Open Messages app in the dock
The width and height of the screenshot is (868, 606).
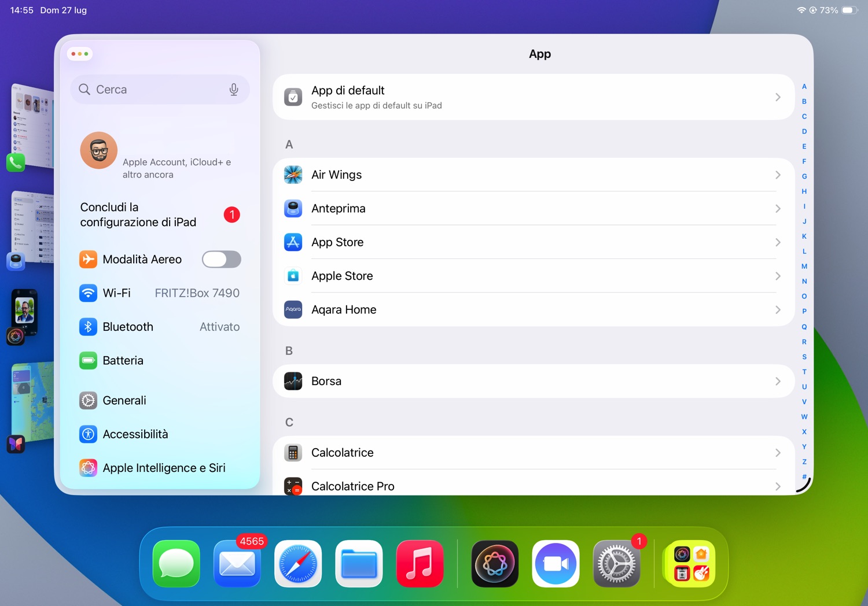176,564
